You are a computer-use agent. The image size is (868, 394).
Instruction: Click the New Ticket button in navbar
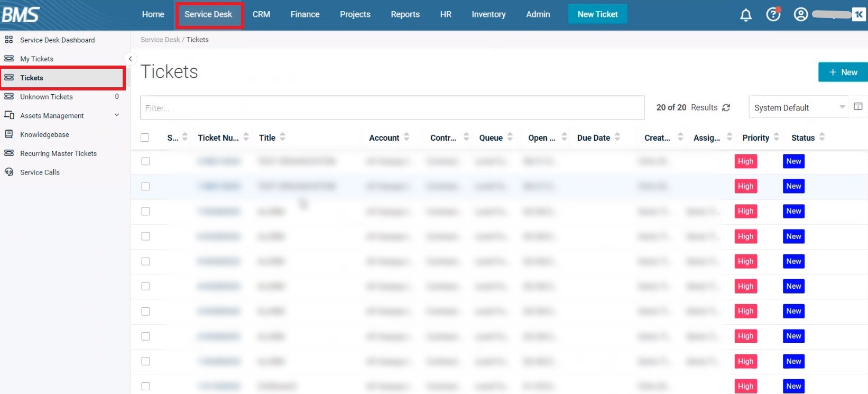[597, 14]
